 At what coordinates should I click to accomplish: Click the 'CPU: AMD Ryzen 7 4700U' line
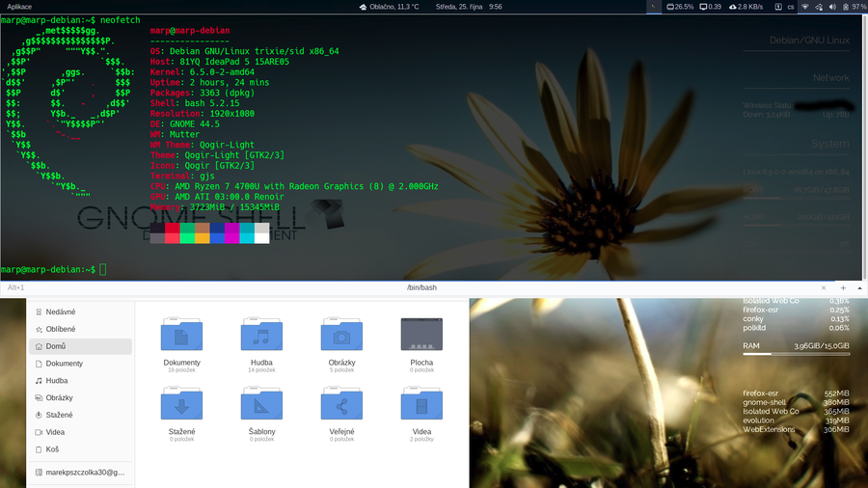tap(294, 186)
